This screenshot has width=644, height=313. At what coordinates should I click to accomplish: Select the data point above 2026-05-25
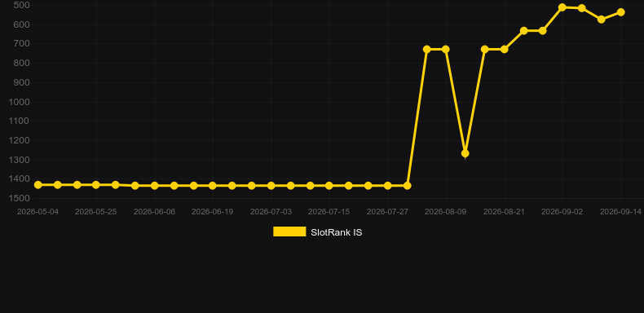pos(96,185)
